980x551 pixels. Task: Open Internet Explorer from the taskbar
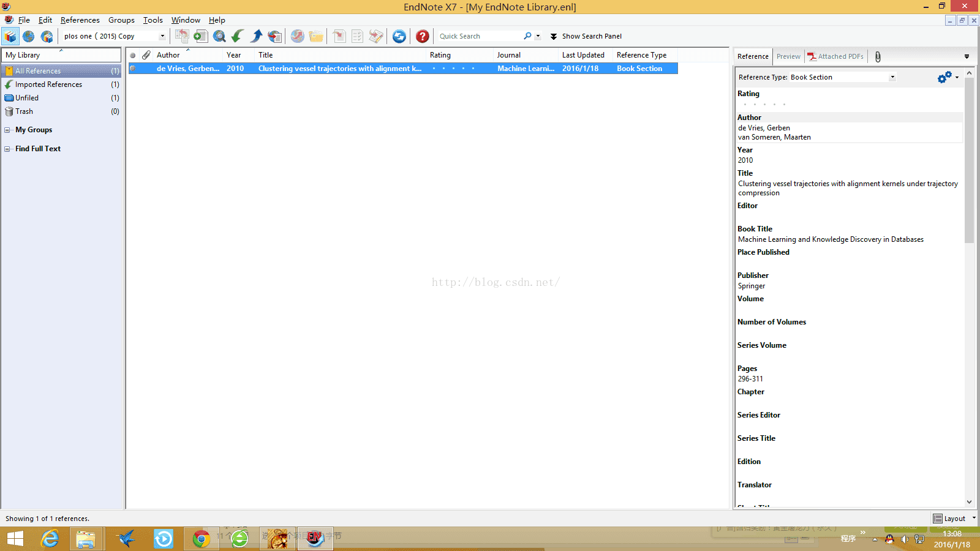(50, 539)
